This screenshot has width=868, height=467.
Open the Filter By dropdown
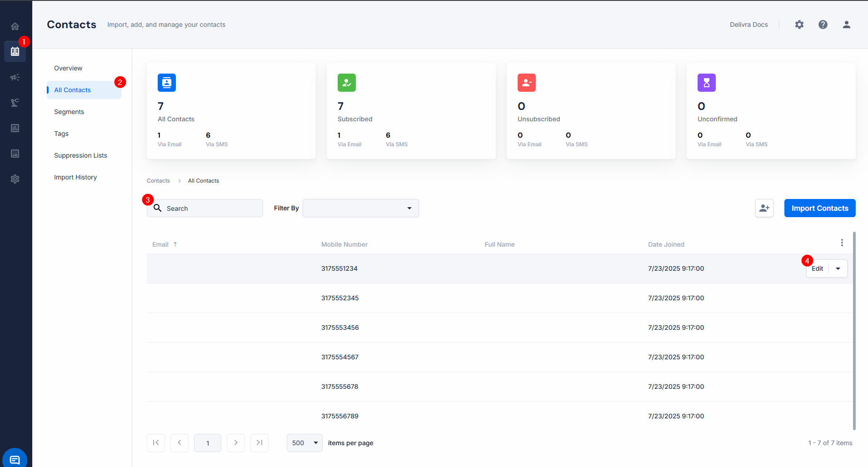coord(361,208)
